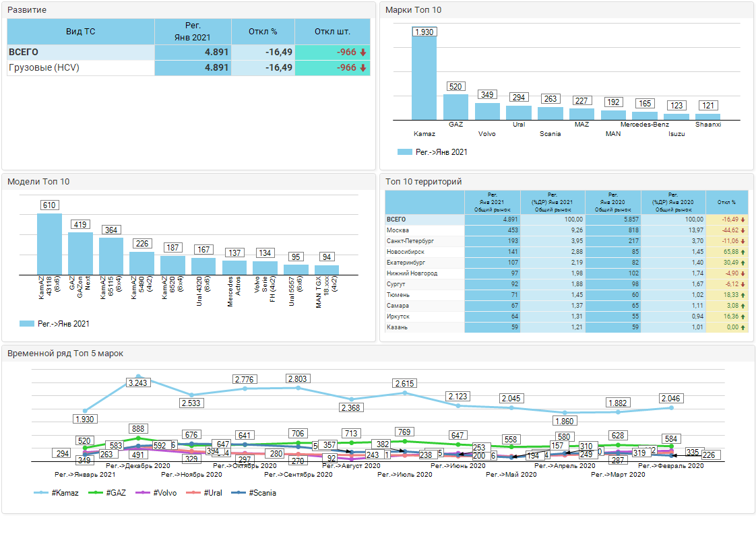Sort by the Вид ТС header in Развитие table
The height and width of the screenshot is (534, 756).
pos(81,32)
